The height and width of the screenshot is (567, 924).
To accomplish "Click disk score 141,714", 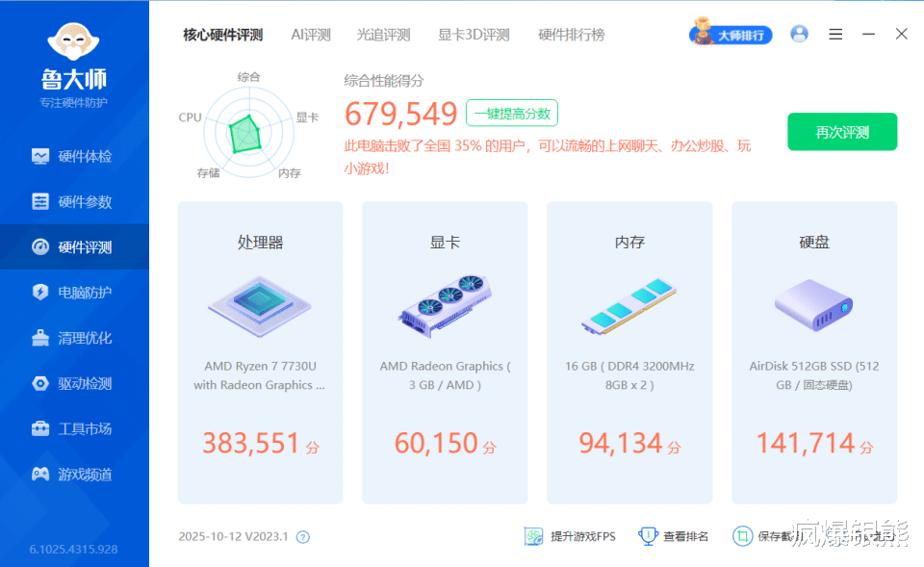I will coord(806,443).
